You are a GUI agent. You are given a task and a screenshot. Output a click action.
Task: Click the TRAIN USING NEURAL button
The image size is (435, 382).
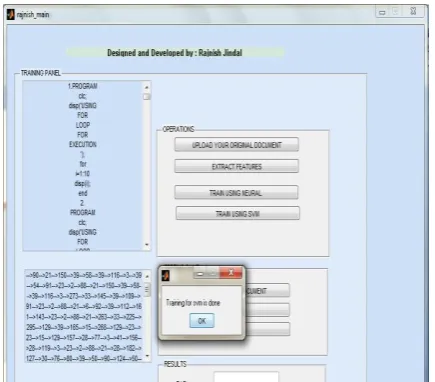236,193
